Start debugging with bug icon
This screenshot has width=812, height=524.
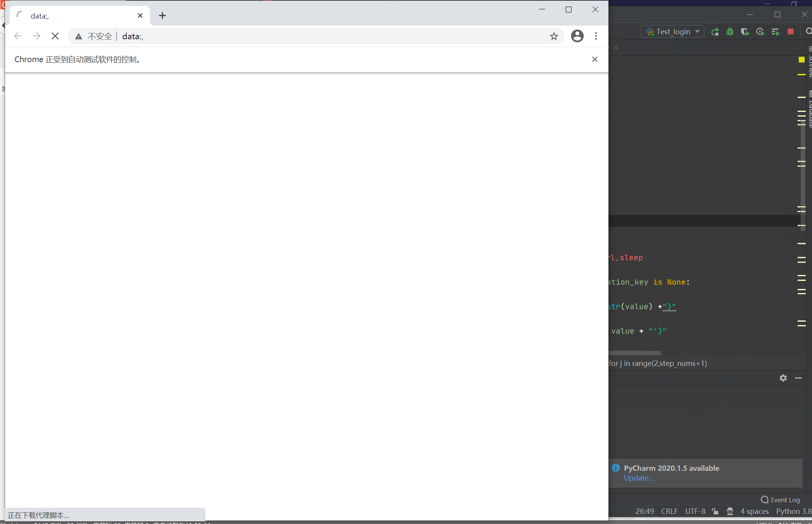click(x=730, y=32)
